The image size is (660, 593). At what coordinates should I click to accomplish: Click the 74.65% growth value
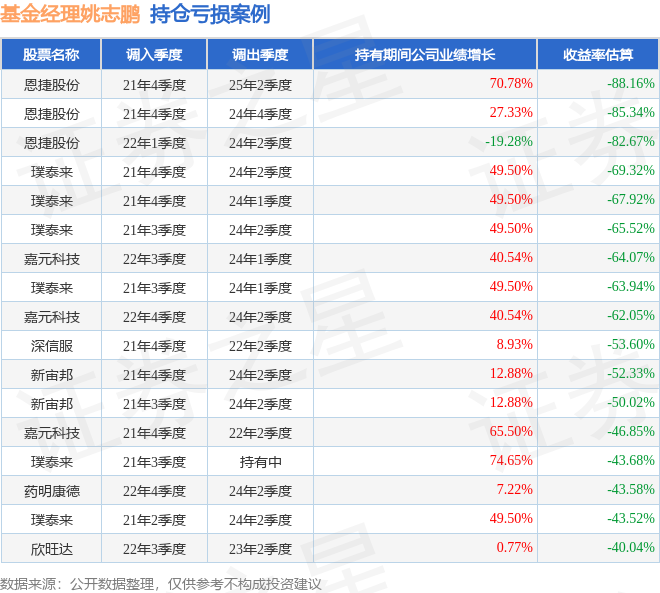[511, 460]
